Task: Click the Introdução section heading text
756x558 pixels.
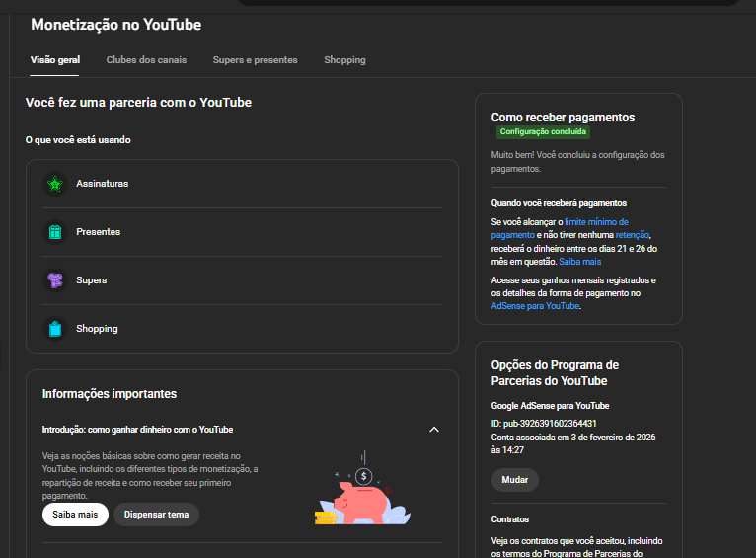Action: (137, 430)
